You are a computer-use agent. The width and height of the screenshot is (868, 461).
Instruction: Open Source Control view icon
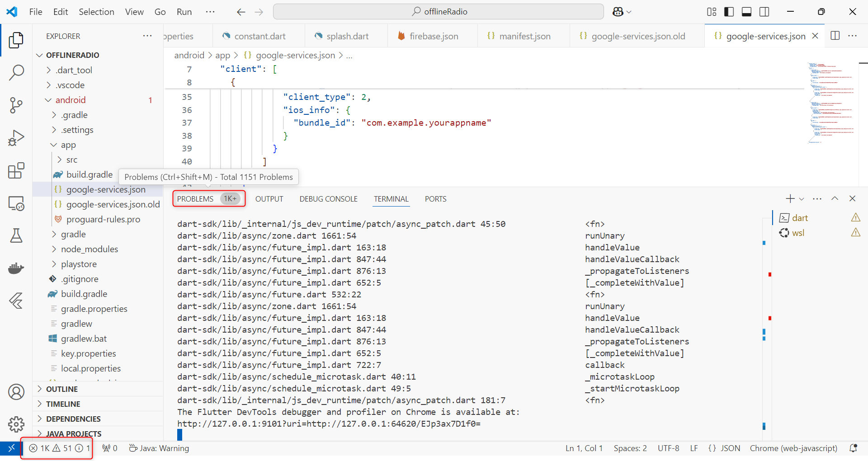pyautogui.click(x=16, y=105)
